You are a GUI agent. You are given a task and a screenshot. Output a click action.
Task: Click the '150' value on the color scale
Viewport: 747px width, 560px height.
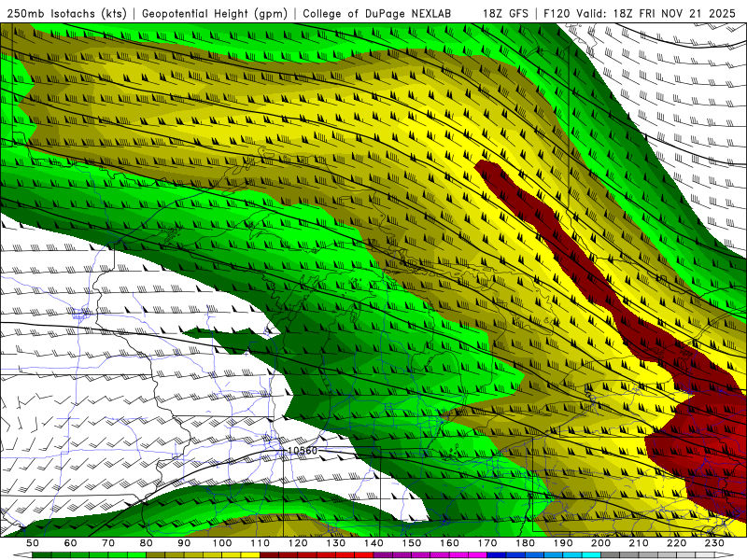click(x=412, y=543)
